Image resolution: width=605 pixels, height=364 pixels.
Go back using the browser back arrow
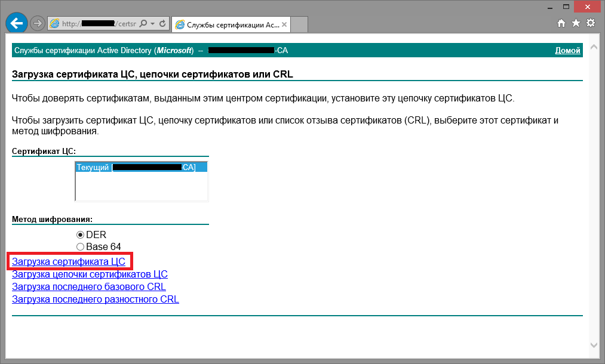(x=17, y=23)
